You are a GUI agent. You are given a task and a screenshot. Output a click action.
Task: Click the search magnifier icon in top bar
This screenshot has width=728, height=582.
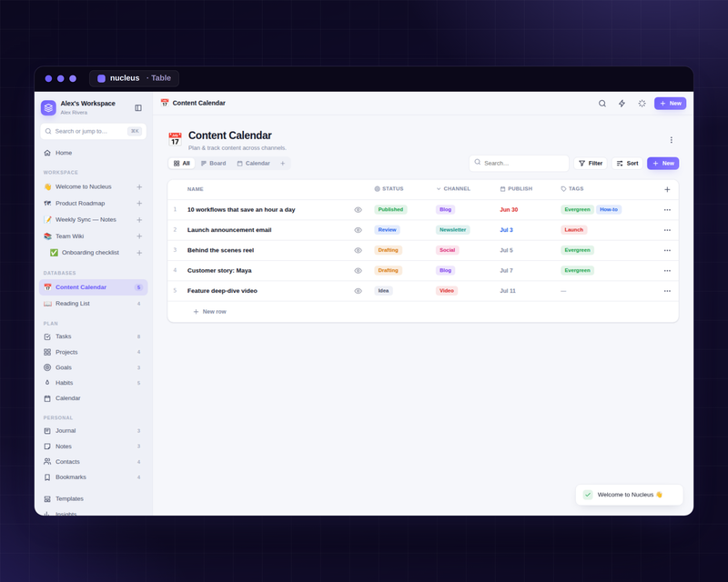[602, 104]
